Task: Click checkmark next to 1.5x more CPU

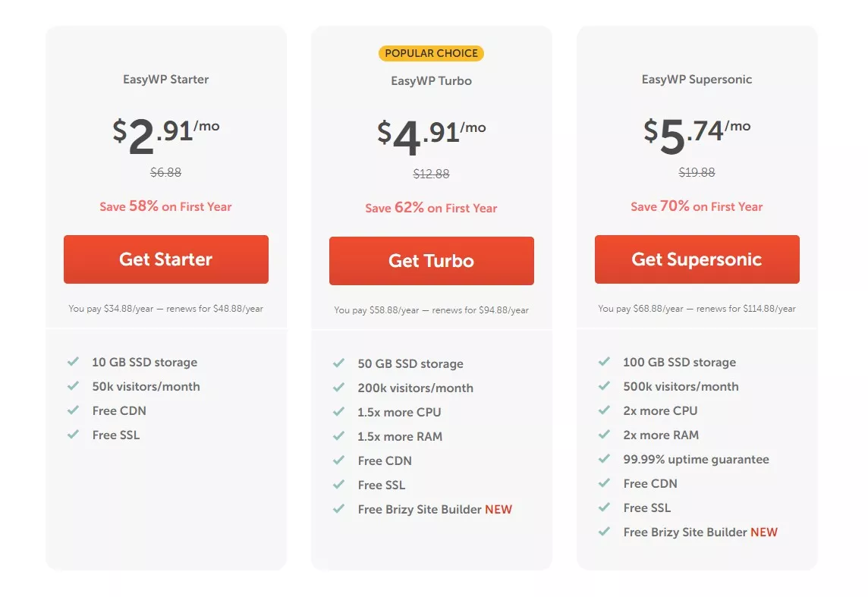Action: click(339, 412)
